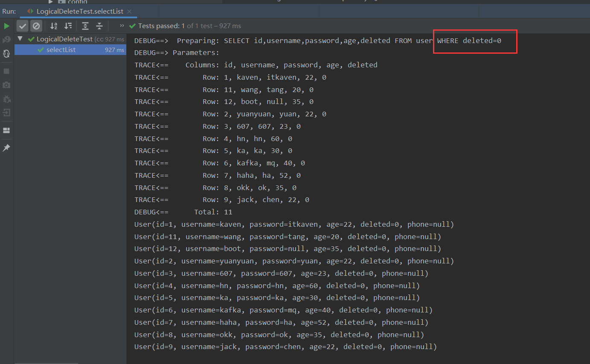Click the green check beside LogicalDeleteTest
Viewport: 590px width, 364px height.
coord(31,39)
